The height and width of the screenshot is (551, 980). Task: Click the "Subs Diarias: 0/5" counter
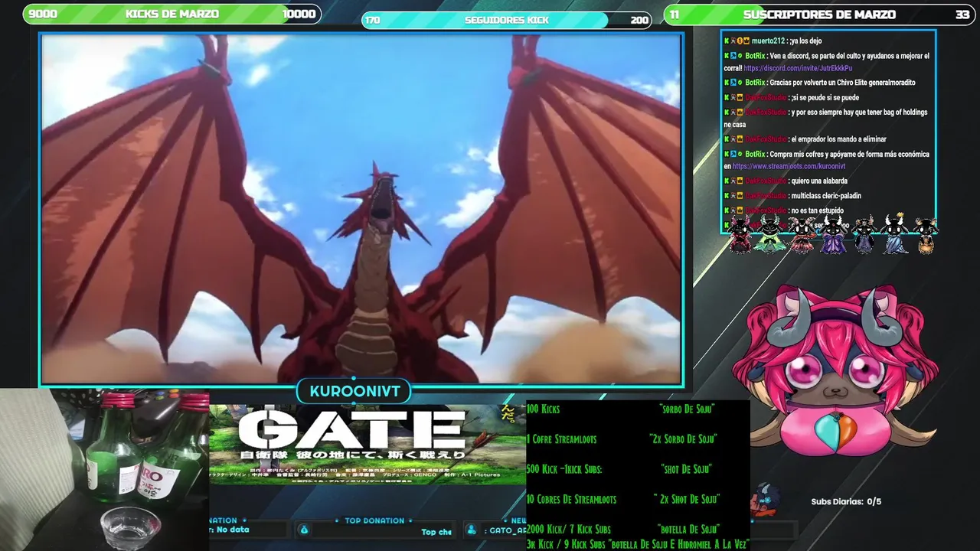click(846, 502)
